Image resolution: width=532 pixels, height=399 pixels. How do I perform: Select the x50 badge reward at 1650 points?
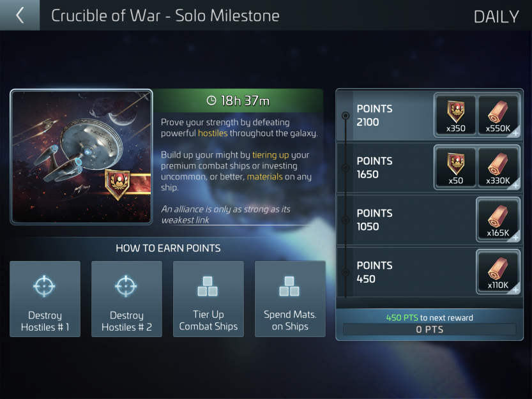(455, 168)
